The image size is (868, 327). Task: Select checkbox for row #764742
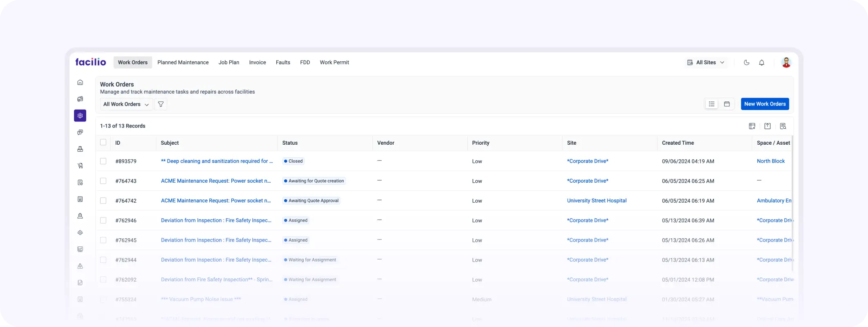click(103, 201)
